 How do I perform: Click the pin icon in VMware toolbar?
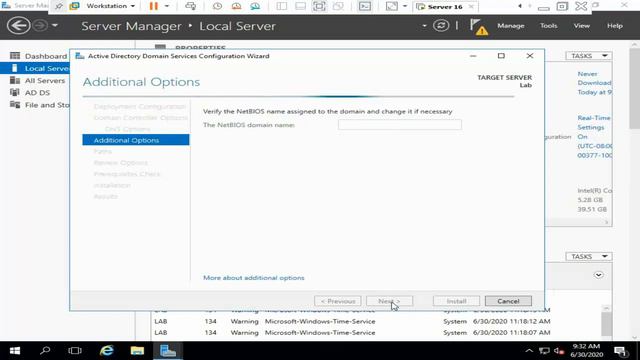59,6
